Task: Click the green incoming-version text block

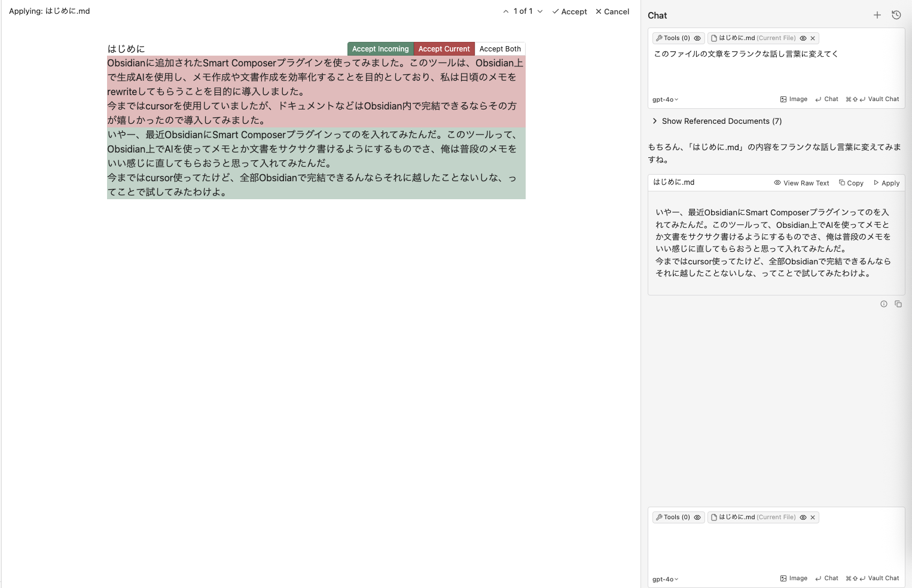Action: 316,163
